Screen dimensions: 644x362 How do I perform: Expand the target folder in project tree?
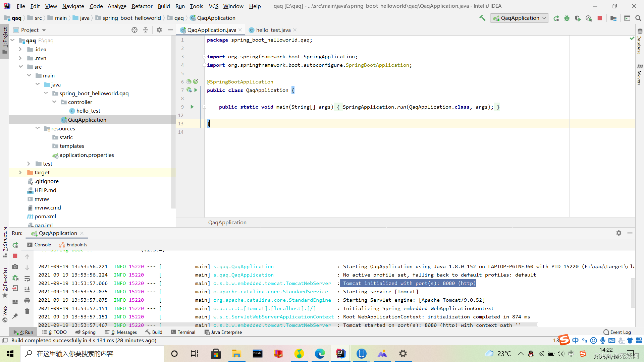[x=20, y=172]
